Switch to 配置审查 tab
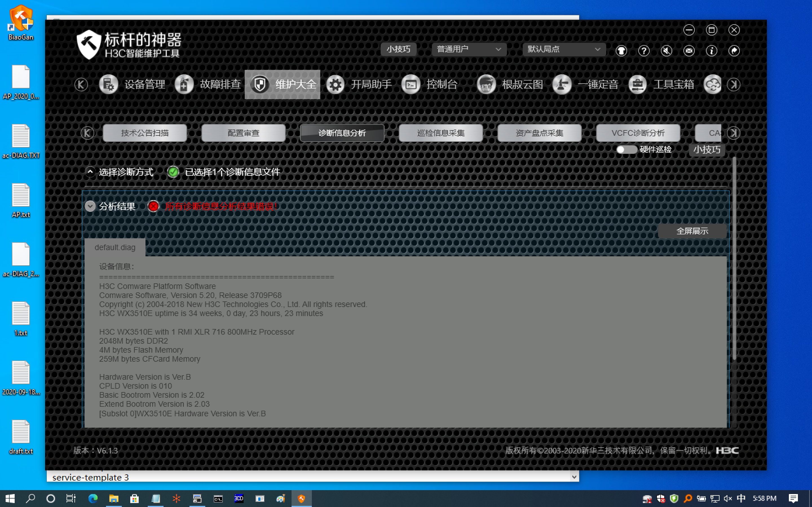Image resolution: width=812 pixels, height=507 pixels. pos(243,133)
